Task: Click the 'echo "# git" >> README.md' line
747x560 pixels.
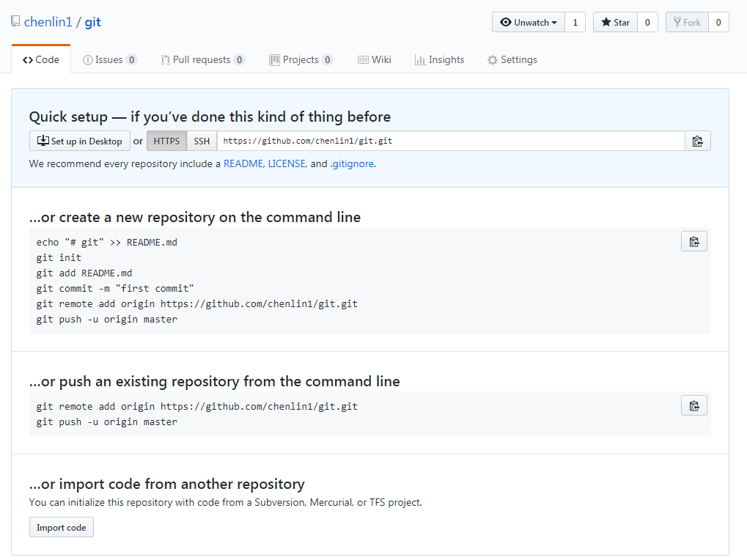Action: 107,243
